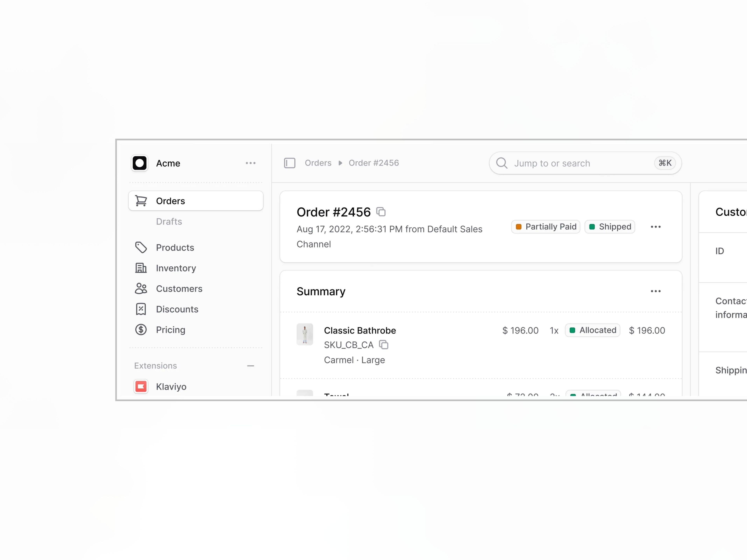Viewport: 747px width, 560px height.
Task: Open Products via tag icon
Action: 141,247
